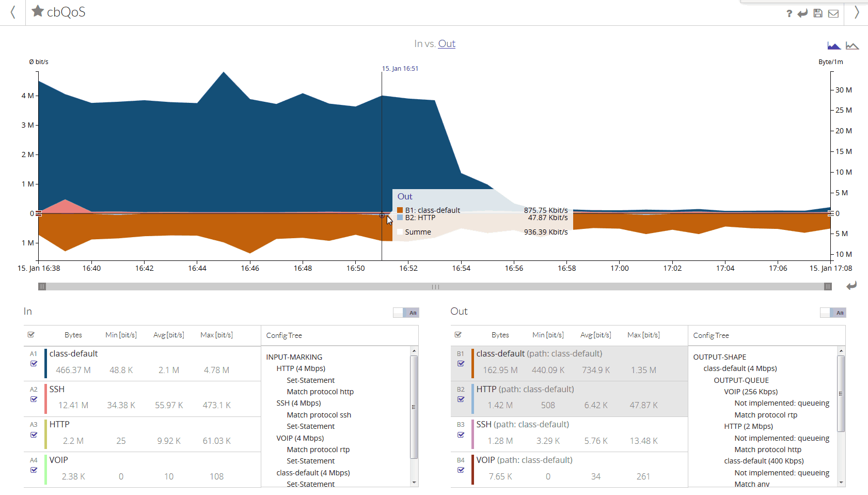Uncheck the A1 class-default checkbox

click(34, 363)
